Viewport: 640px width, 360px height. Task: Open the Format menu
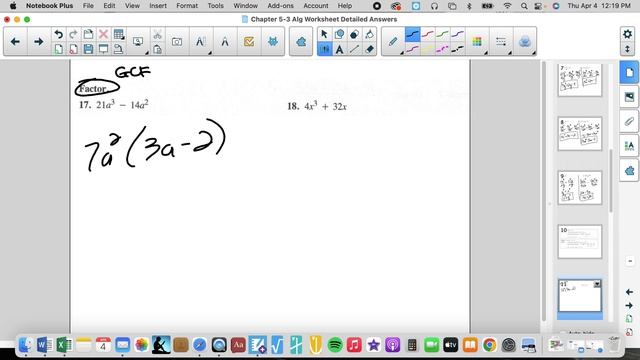click(x=187, y=6)
